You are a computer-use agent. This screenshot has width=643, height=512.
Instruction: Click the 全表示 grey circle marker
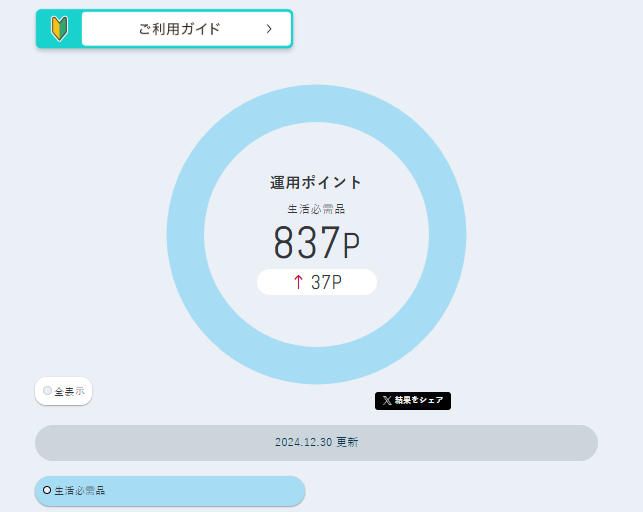[47, 391]
